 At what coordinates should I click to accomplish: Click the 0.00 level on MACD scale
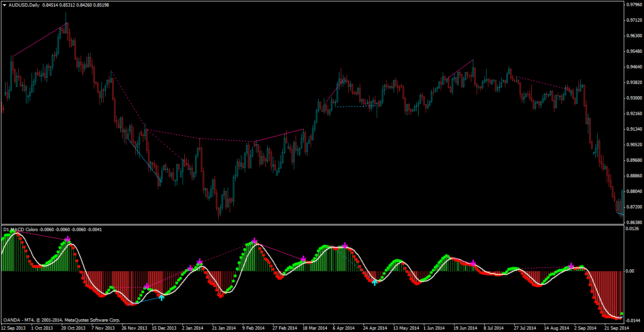tap(630, 271)
